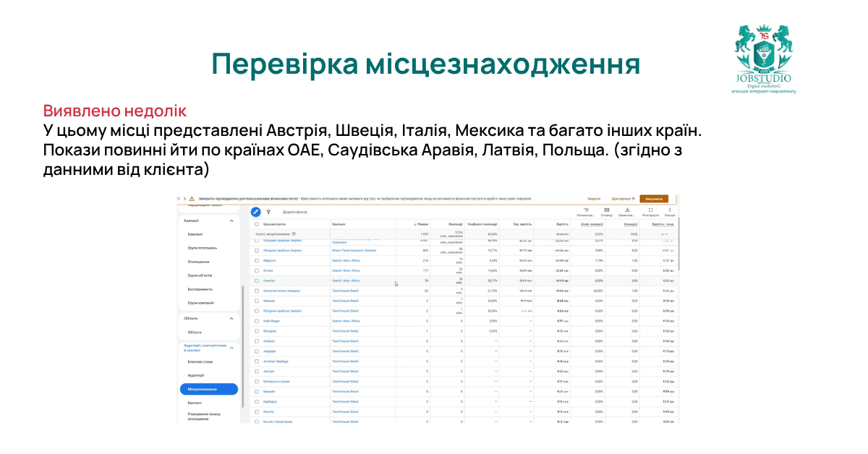
Task: Open Аудиторії item in sidebar
Action: point(196,375)
